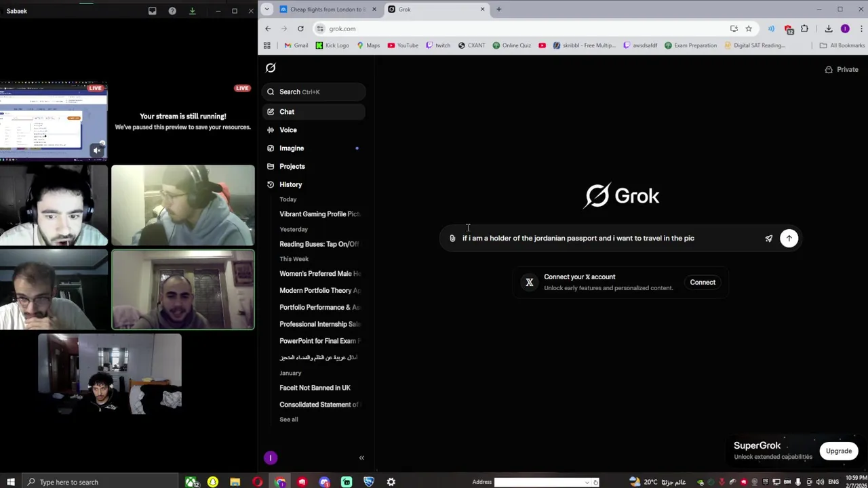Click the Upgrade button for SuperGrok
The height and width of the screenshot is (488, 868).
tap(839, 451)
